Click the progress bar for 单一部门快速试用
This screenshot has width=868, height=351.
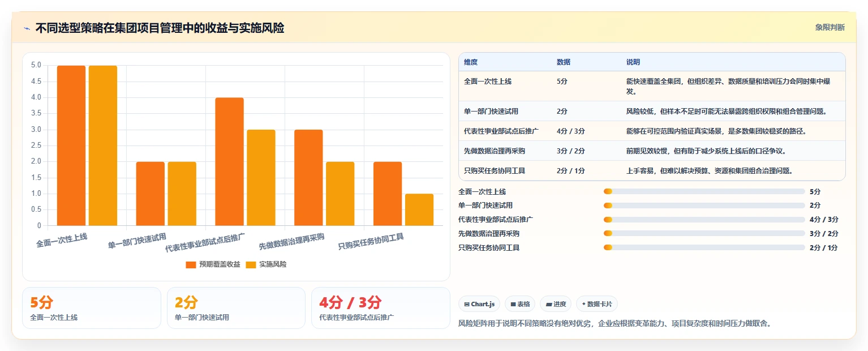[x=704, y=206]
